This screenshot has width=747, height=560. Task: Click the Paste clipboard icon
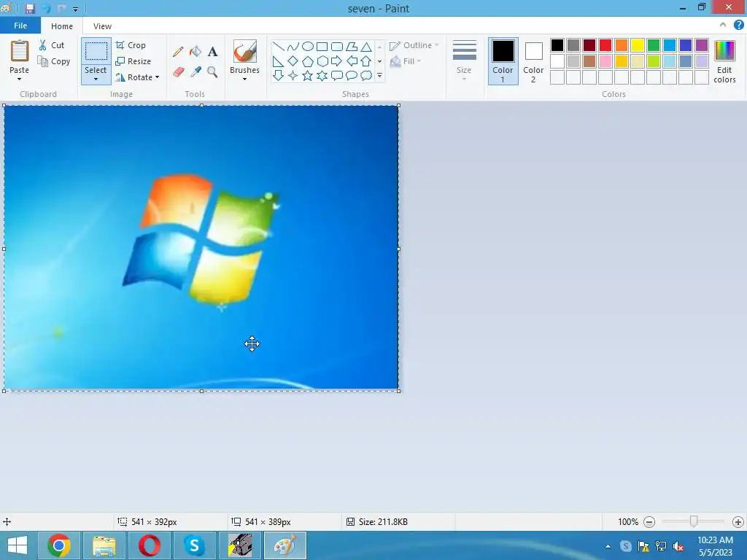pos(20,51)
